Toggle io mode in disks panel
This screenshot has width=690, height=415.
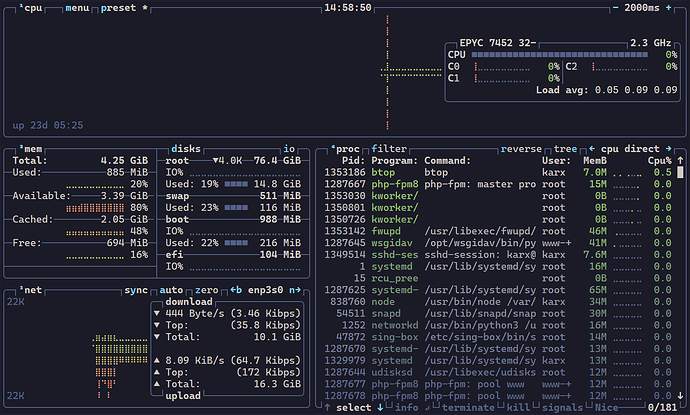pos(289,149)
